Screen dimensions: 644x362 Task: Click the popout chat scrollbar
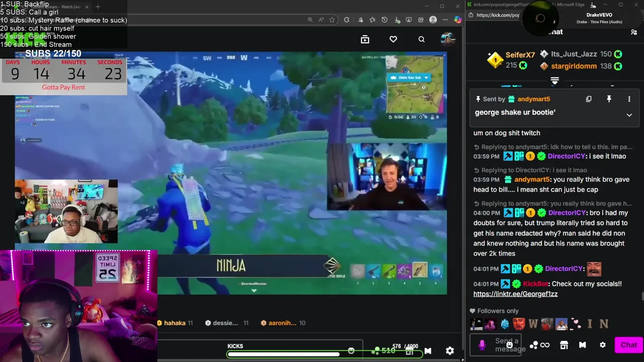(x=642, y=296)
